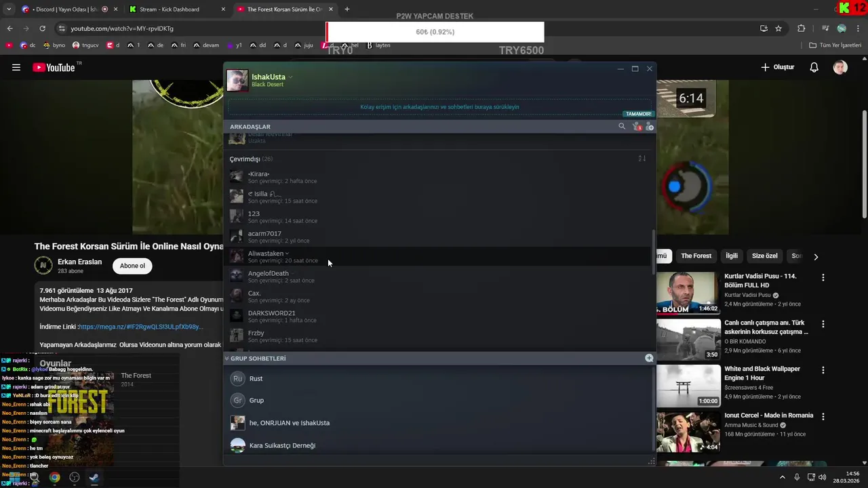
Task: Create a new group chat with the plus icon
Action: tap(649, 358)
